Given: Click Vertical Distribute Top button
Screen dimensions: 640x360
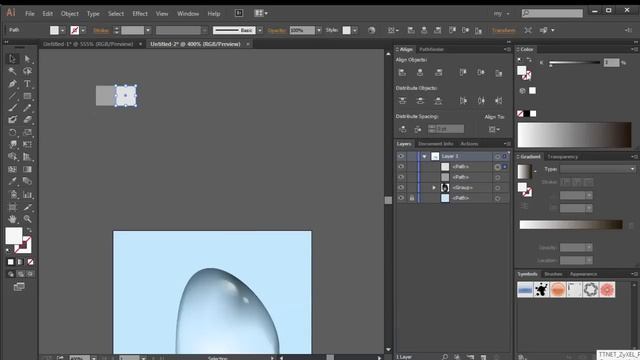Looking at the screenshot, I should tap(402, 100).
